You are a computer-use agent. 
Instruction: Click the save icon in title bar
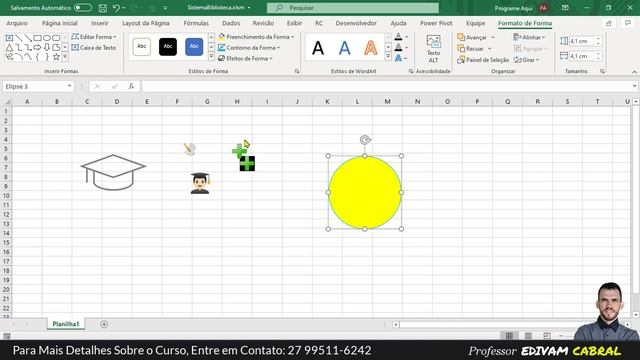point(103,8)
